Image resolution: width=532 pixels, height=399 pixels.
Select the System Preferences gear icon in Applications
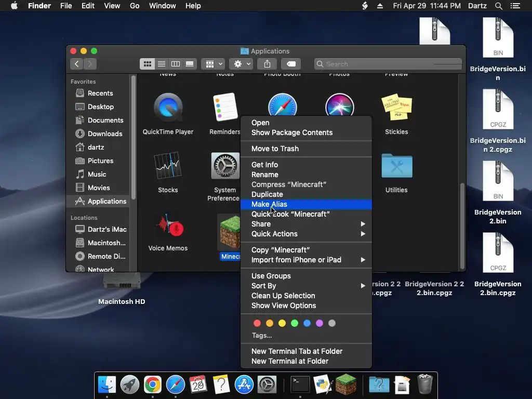pos(225,166)
